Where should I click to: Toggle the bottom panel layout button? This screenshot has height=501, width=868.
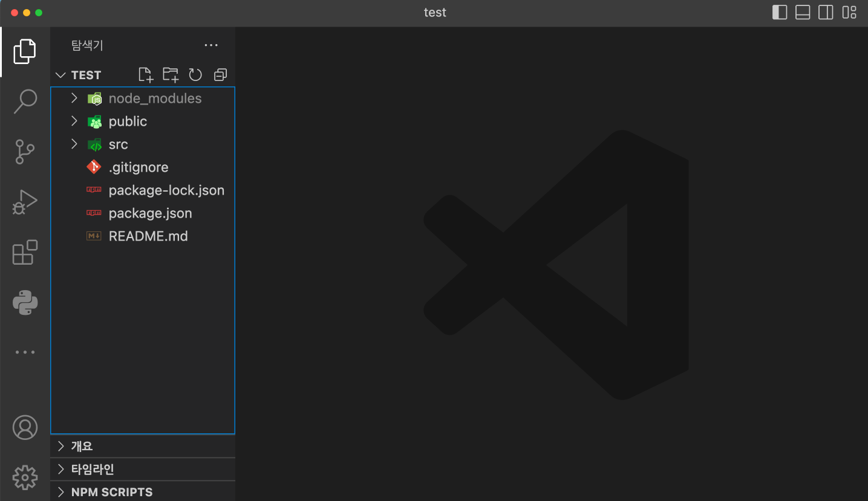(x=803, y=12)
